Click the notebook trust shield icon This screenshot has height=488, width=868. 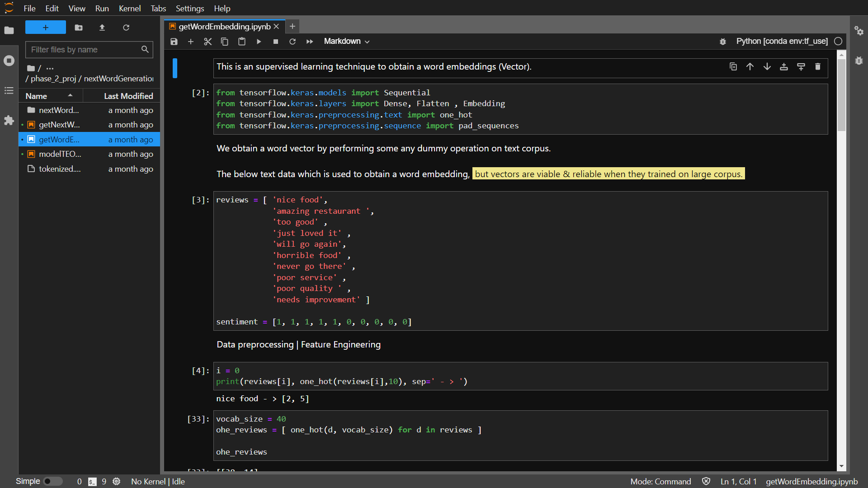(x=706, y=481)
